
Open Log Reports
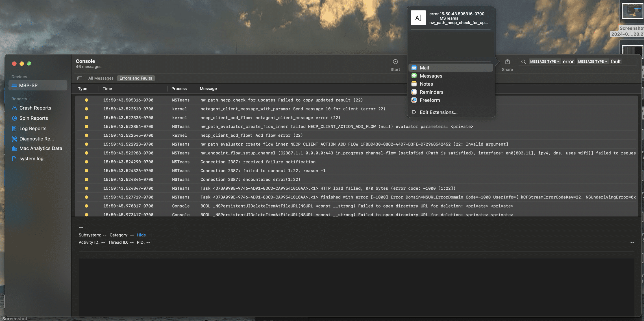[33, 128]
